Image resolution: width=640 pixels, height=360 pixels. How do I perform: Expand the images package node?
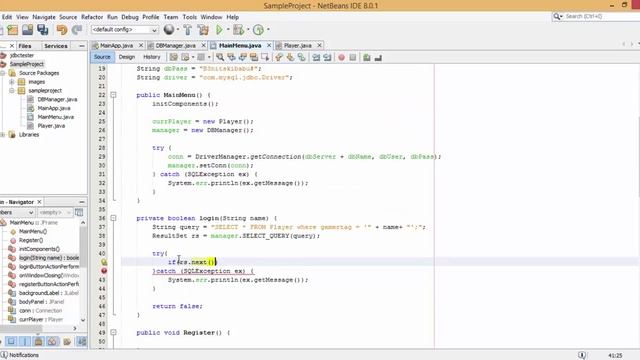(12, 82)
